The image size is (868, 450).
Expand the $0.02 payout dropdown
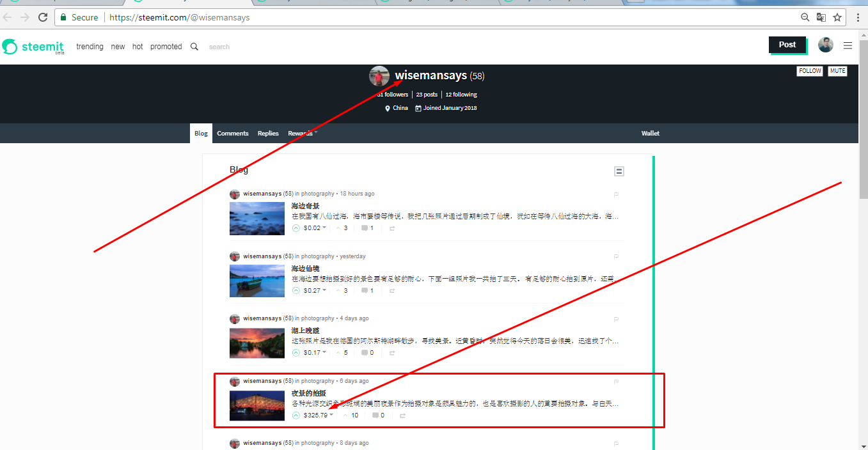coord(324,228)
